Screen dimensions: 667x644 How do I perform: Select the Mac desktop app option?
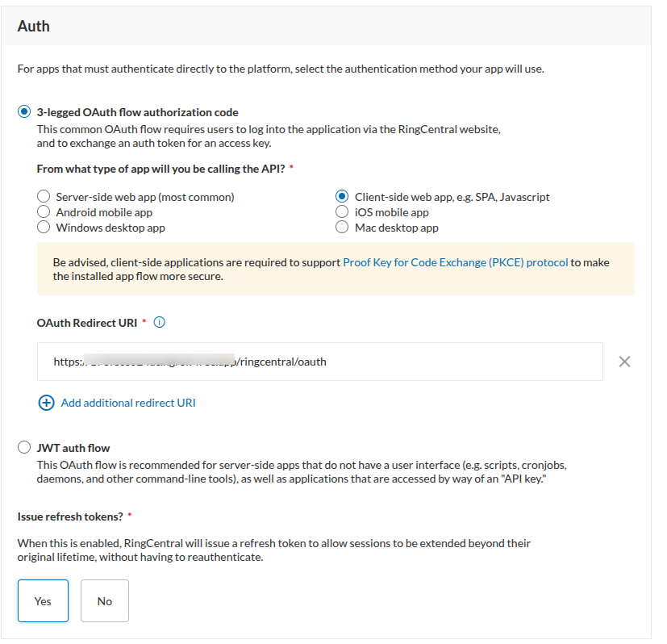342,227
